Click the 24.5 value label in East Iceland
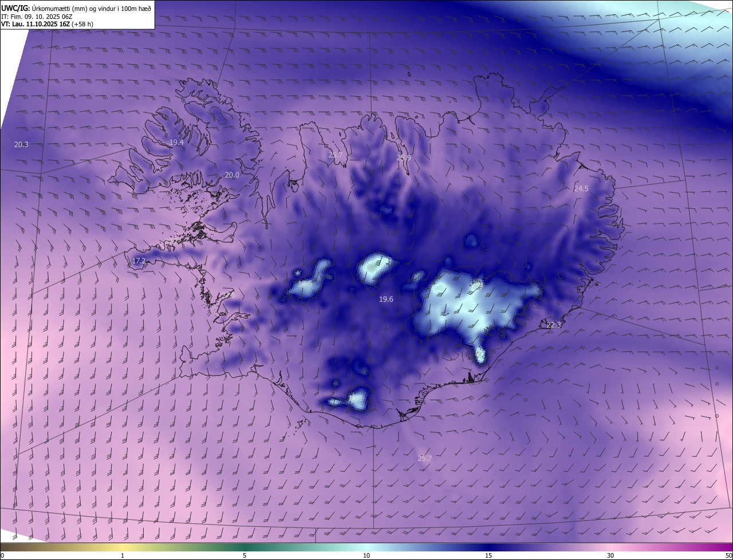 point(581,188)
